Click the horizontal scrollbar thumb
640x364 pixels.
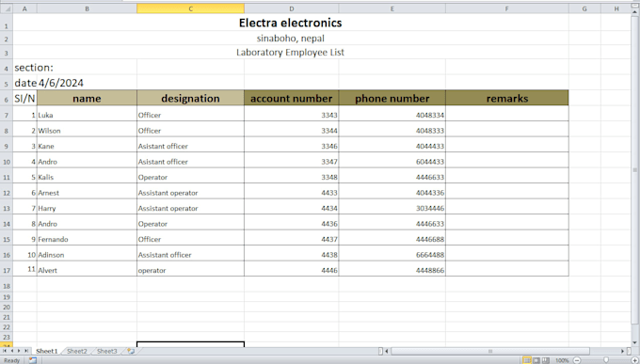tap(489, 351)
